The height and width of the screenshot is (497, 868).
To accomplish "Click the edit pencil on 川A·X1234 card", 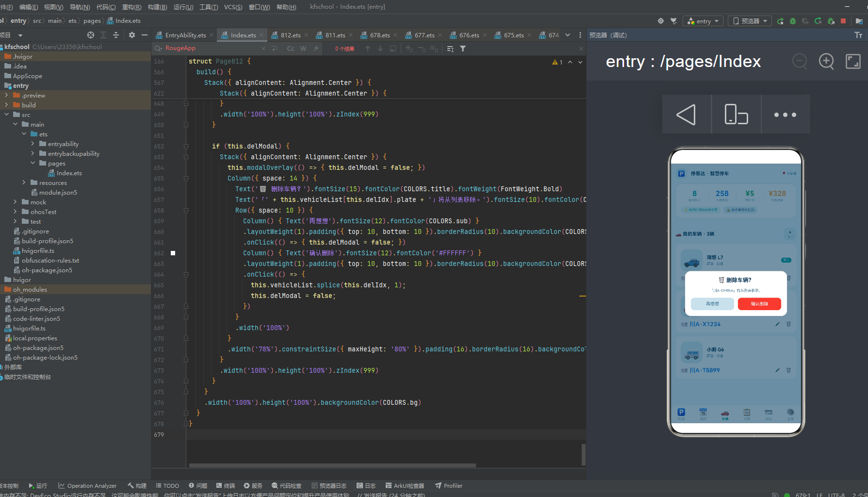I will tap(777, 324).
